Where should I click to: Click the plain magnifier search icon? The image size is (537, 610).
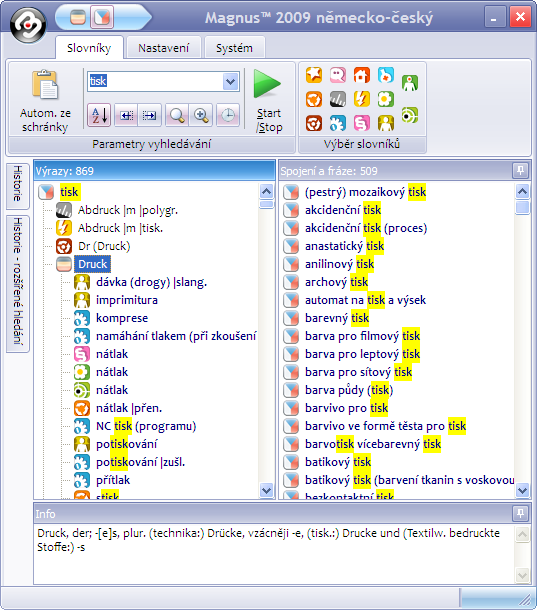click(177, 115)
